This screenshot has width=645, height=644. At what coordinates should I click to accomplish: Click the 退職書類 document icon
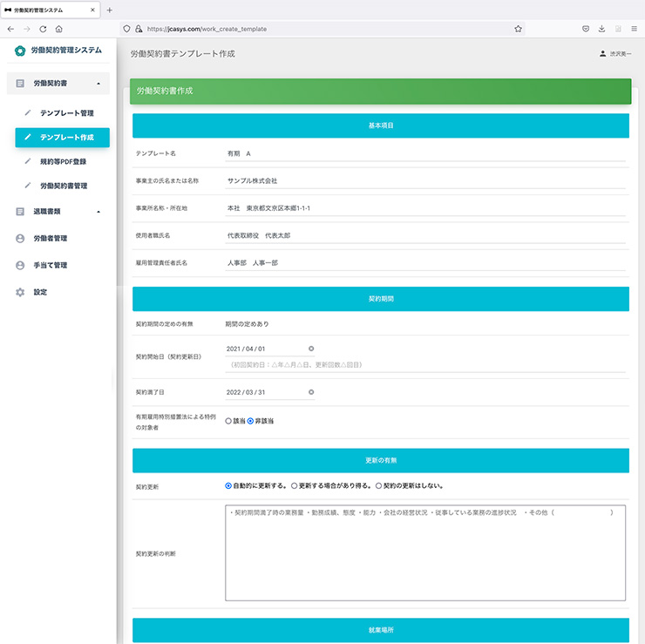20,212
